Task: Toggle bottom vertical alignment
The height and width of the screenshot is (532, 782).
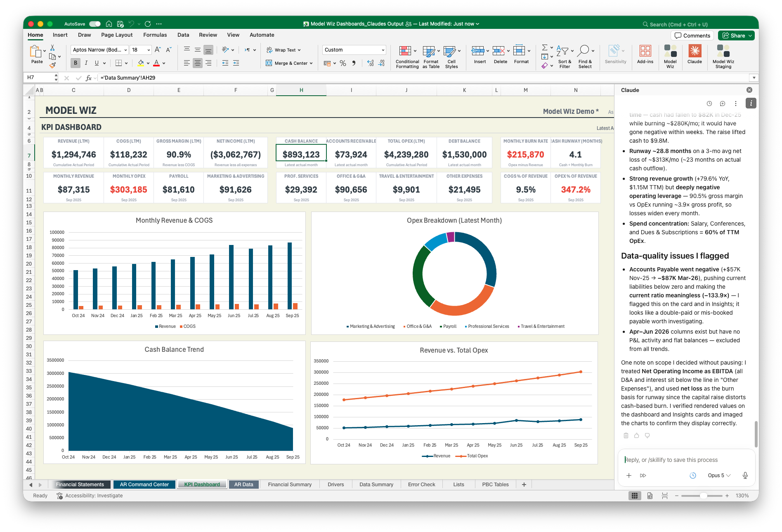Action: coord(208,50)
